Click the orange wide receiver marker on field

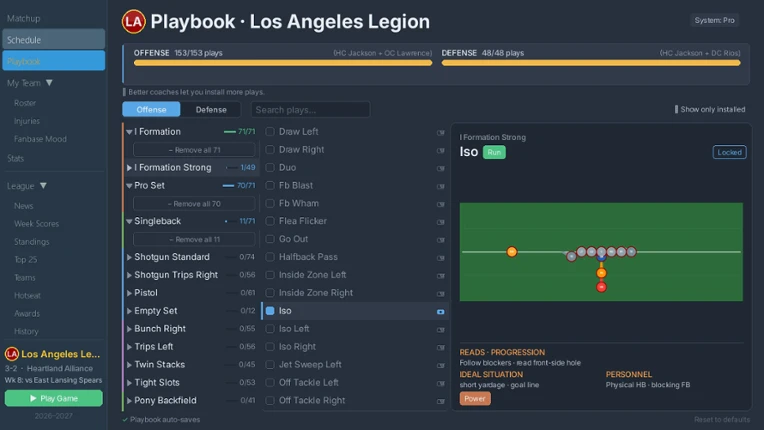pyautogui.click(x=512, y=252)
